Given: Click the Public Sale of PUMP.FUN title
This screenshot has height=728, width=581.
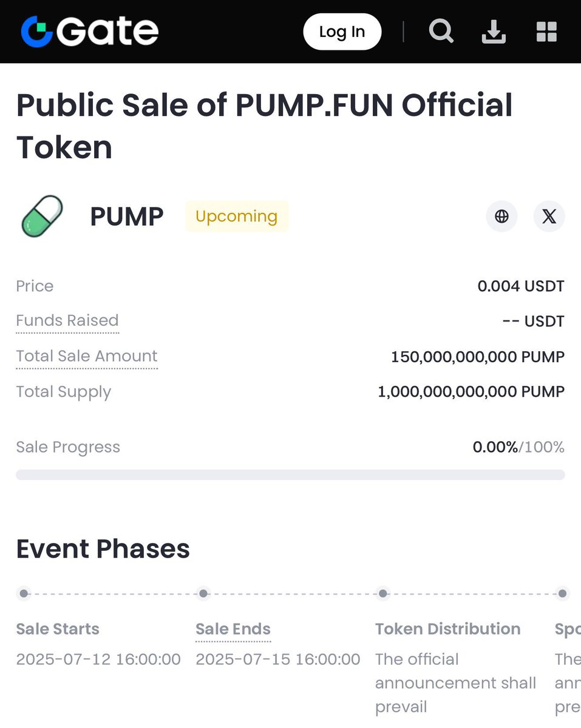Looking at the screenshot, I should pos(265,126).
